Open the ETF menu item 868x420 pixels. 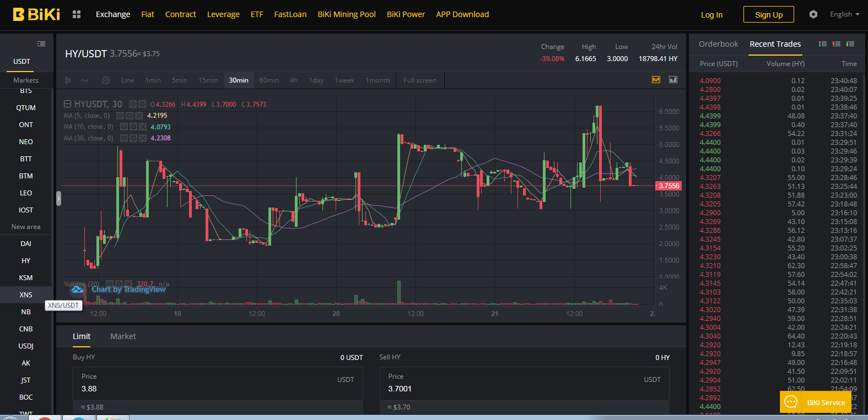257,14
